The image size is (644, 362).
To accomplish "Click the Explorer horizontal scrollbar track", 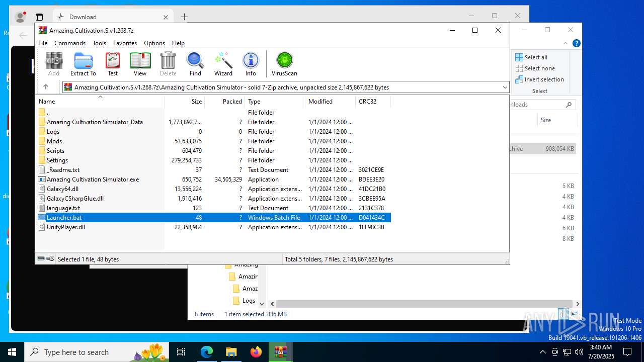I will [x=425, y=304].
